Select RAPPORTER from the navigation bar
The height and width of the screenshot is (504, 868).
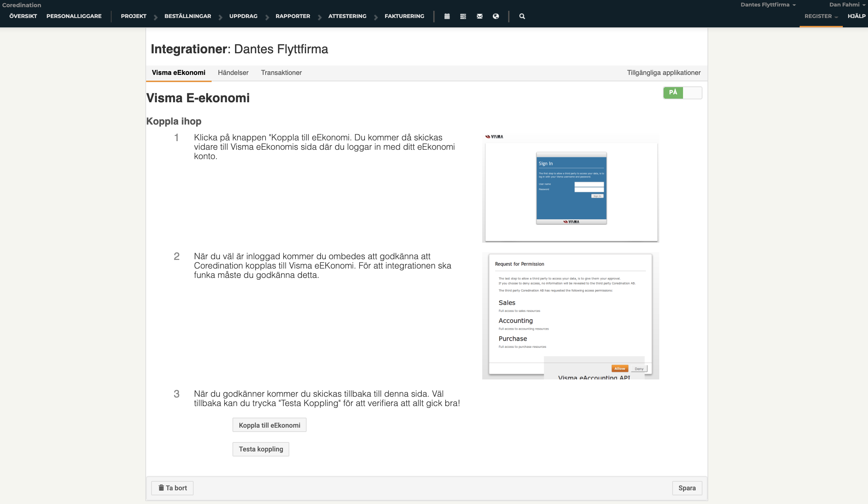point(292,16)
